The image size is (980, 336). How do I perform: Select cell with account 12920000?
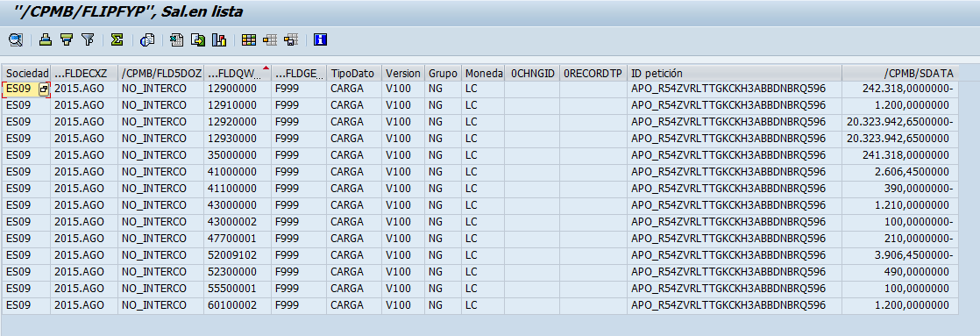(238, 122)
